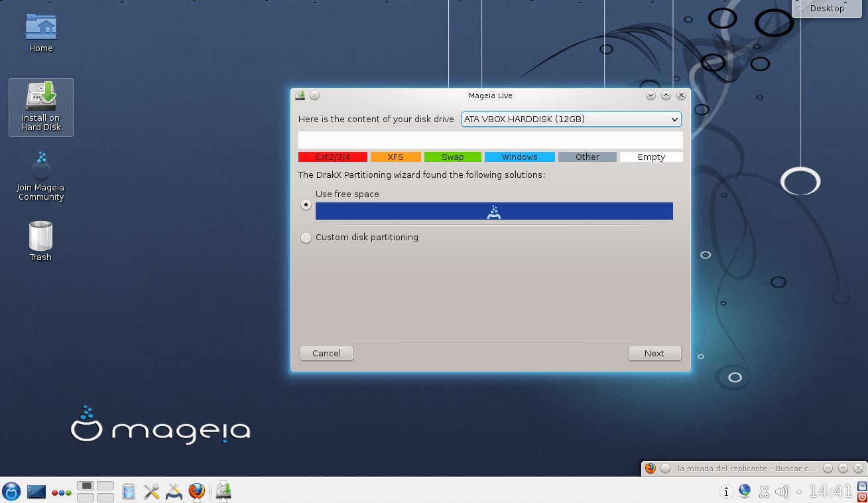Screen dimensions: 868x503
Task: Click the green Swap legend swatch
Action: click(453, 157)
